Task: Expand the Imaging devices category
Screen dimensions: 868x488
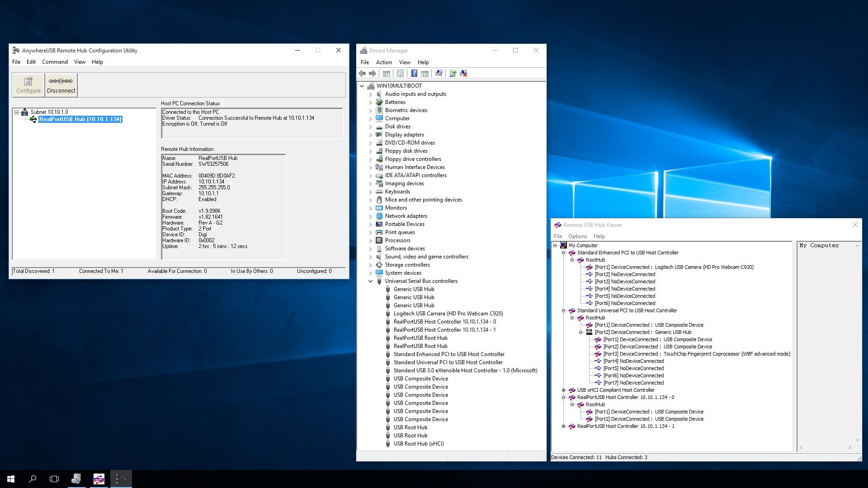Action: pyautogui.click(x=371, y=183)
